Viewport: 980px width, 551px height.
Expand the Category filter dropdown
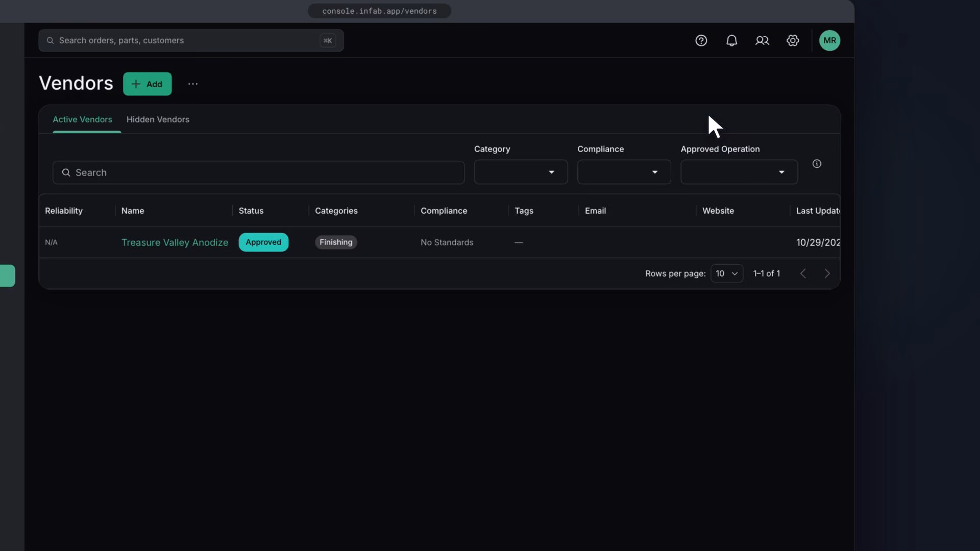(x=521, y=172)
